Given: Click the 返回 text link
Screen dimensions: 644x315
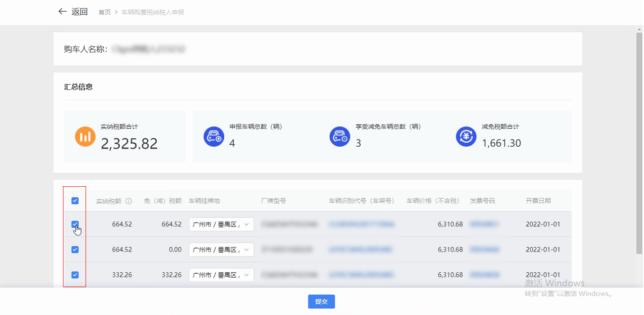Looking at the screenshot, I should (80, 12).
